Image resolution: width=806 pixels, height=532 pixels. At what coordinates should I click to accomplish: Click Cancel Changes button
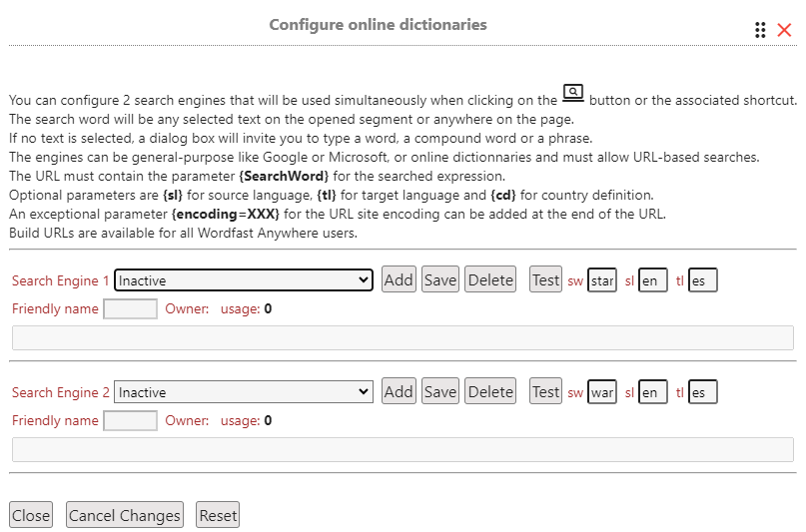125,515
